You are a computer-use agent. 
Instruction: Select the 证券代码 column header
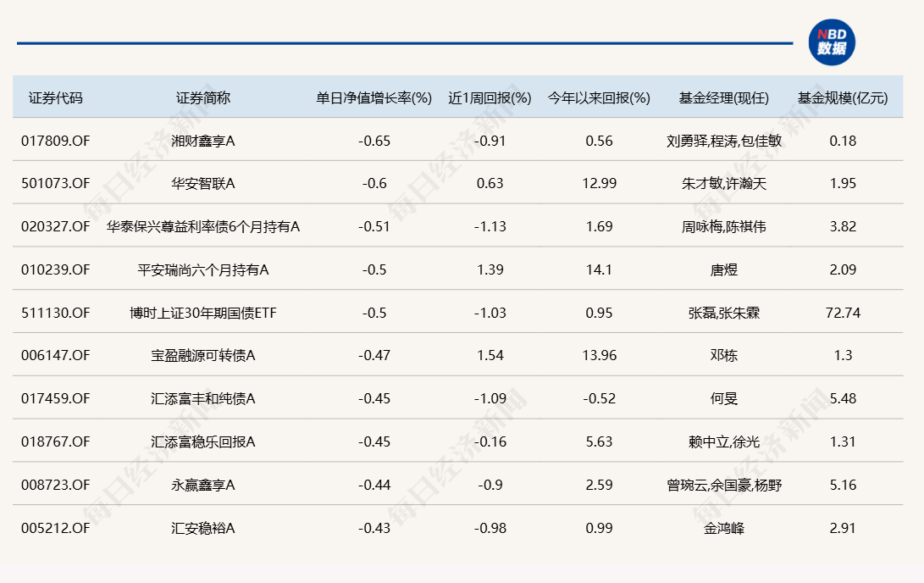(x=55, y=97)
